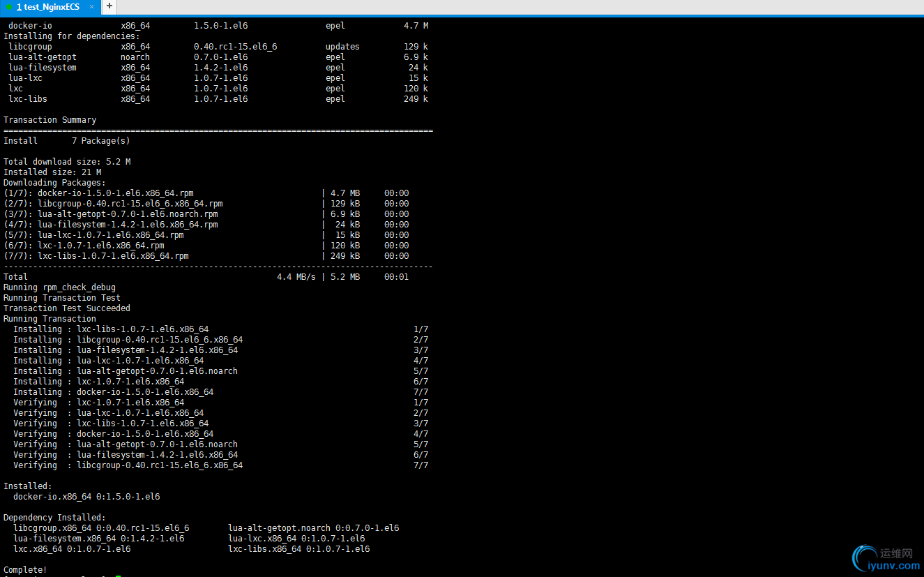Click 'Verifying : lua-alt-getopt-0.7.0-1.el6.noarch'
924x577 pixels.
126,444
